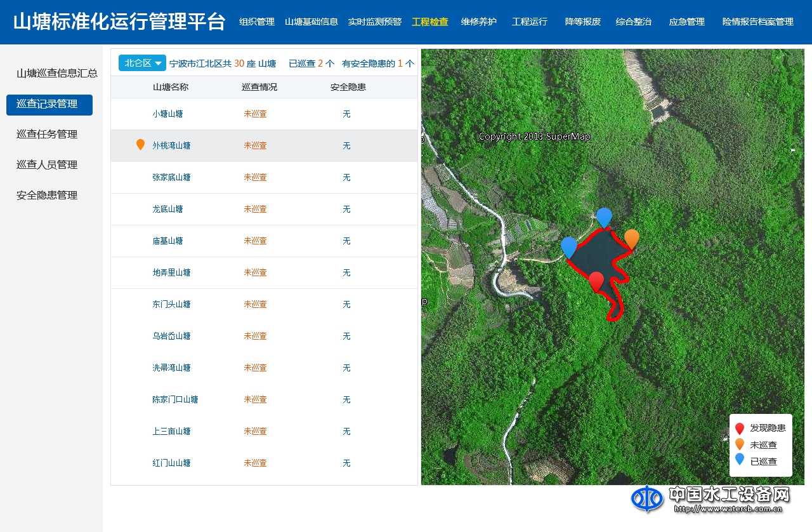Screen dimensions: 812x532
Task: Select the orange 未巡查 marker near the reservoir
Action: [x=631, y=239]
